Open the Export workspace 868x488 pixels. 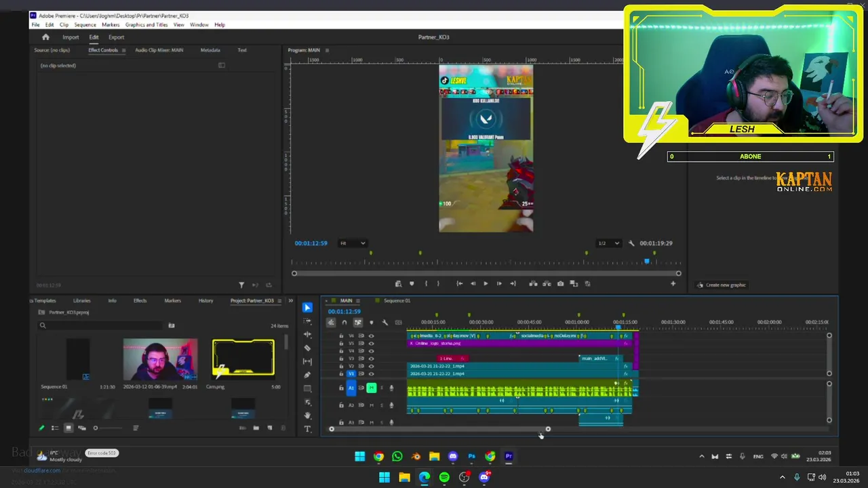point(116,37)
